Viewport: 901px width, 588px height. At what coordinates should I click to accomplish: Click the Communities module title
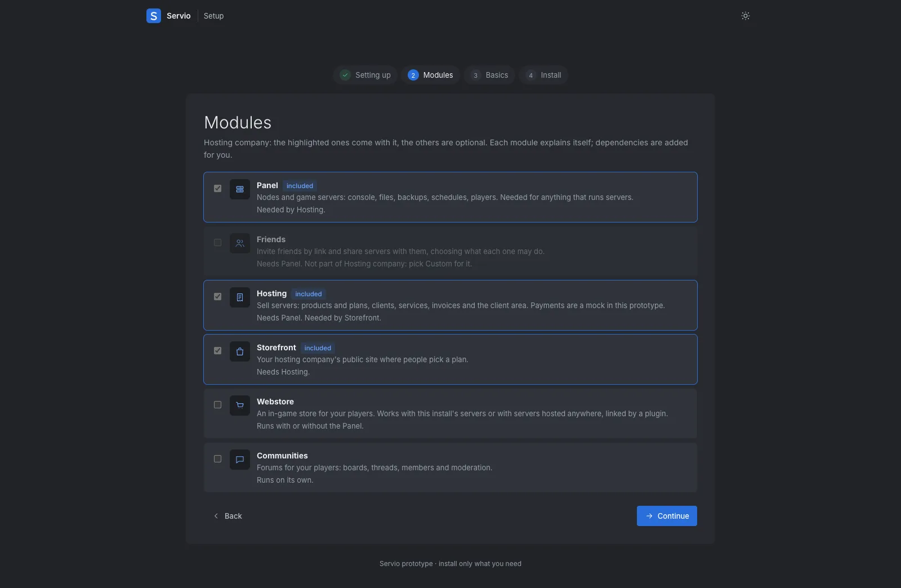[282, 456]
